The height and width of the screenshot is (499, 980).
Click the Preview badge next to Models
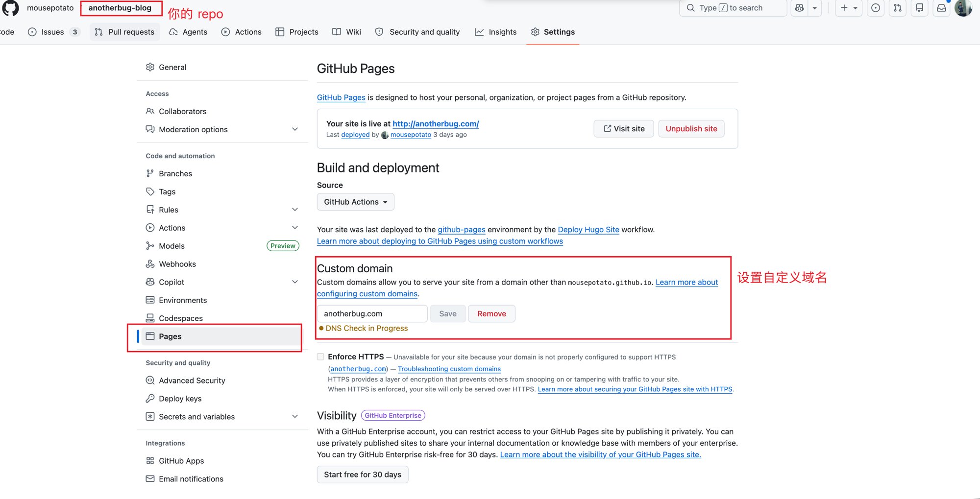(x=283, y=246)
